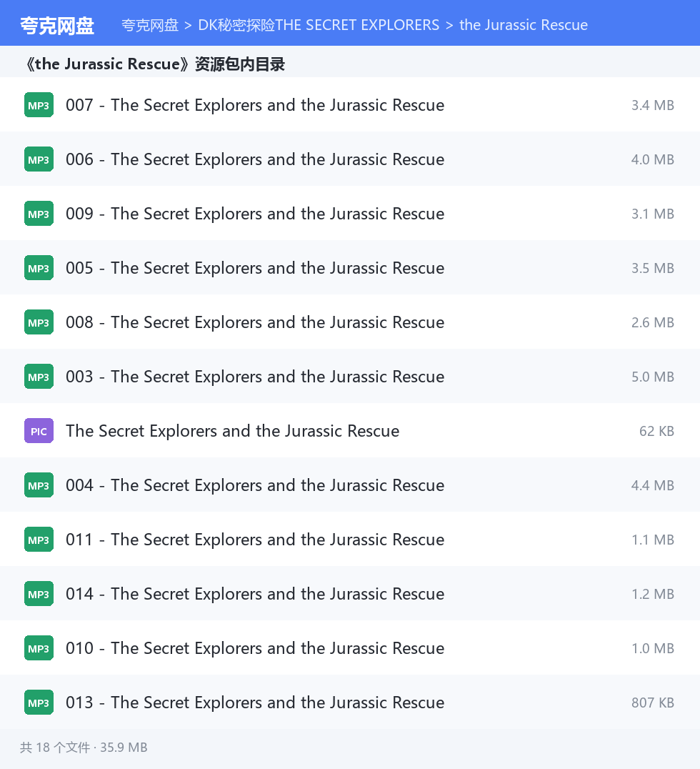Click the MP3 icon for track 011
Screen dimensions: 700x769
[39, 540]
